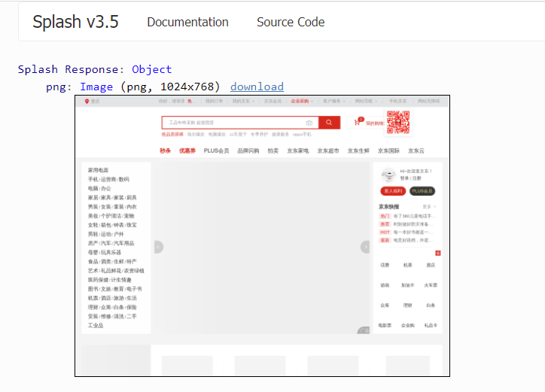Image resolution: width=545 pixels, height=392 pixels.
Task: Click the red QR code image
Action: click(398, 122)
